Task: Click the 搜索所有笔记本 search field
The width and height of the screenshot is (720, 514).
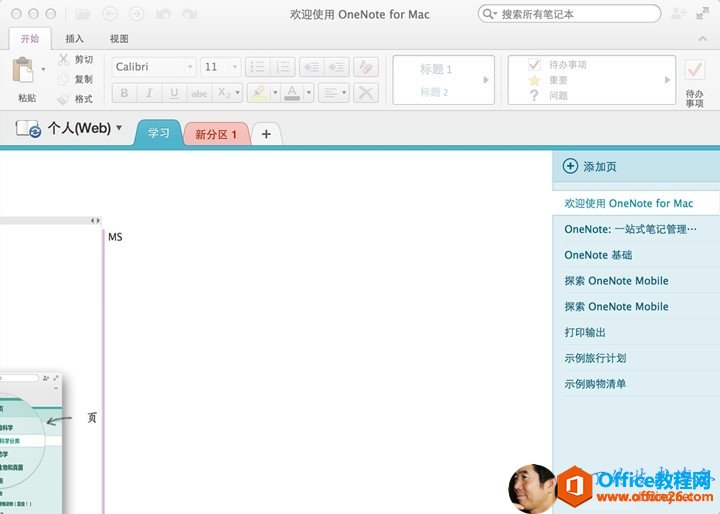Action: coord(569,14)
